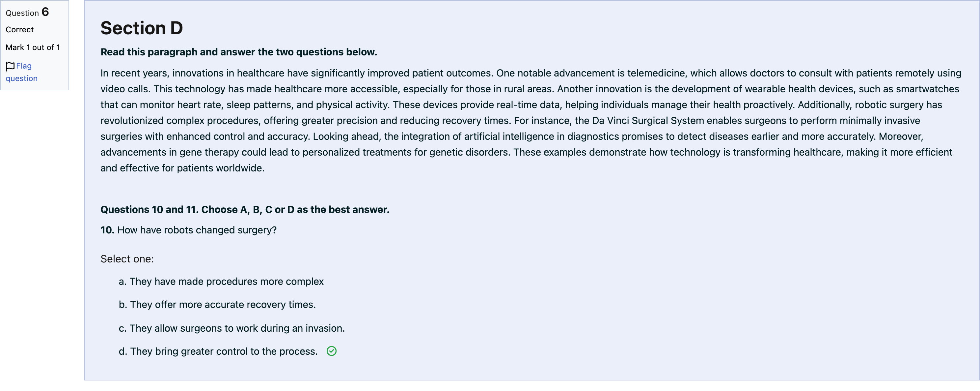Select answer a. procedures more complex
The width and height of the screenshot is (980, 391).
pos(221,281)
